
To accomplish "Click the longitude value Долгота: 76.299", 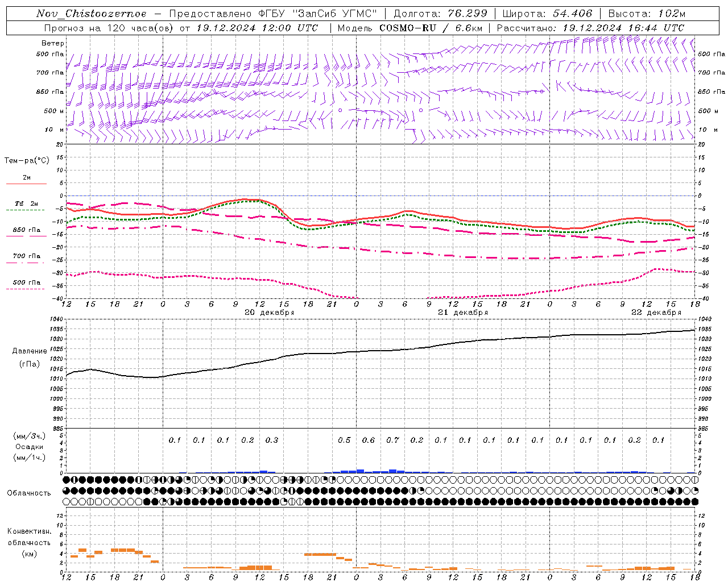I will click(440, 14).
